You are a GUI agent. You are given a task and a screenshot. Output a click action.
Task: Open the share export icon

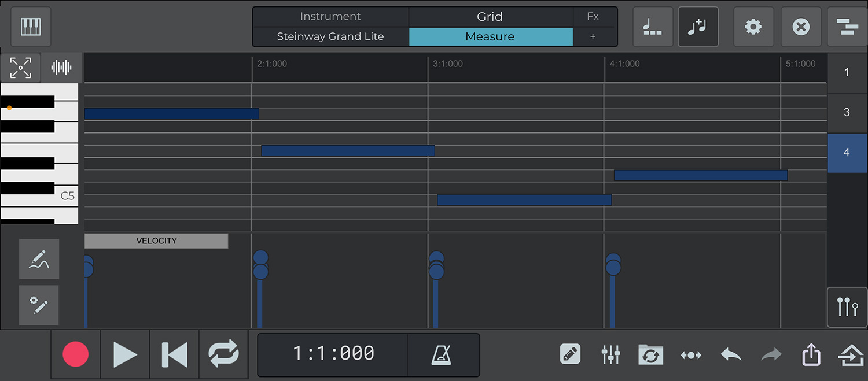tap(811, 354)
